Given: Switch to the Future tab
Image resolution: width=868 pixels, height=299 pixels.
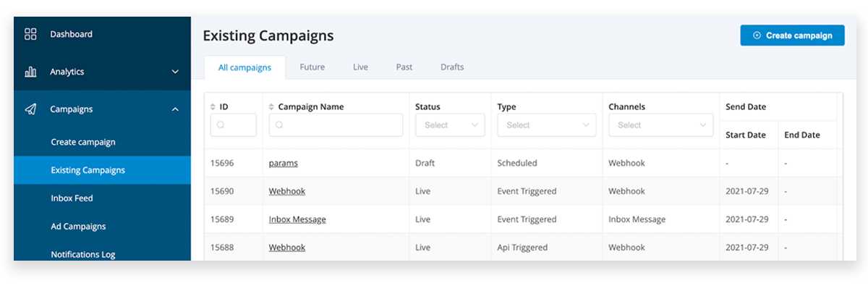Looking at the screenshot, I should tap(312, 67).
